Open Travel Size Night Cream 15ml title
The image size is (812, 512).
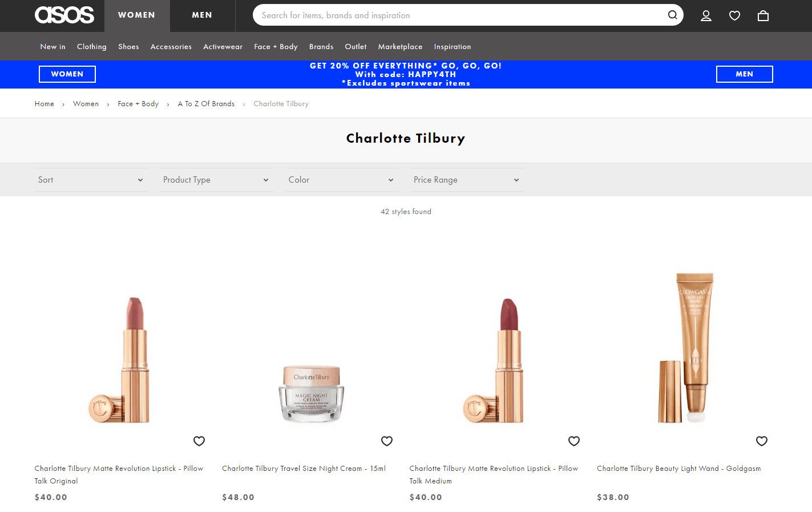(304, 469)
